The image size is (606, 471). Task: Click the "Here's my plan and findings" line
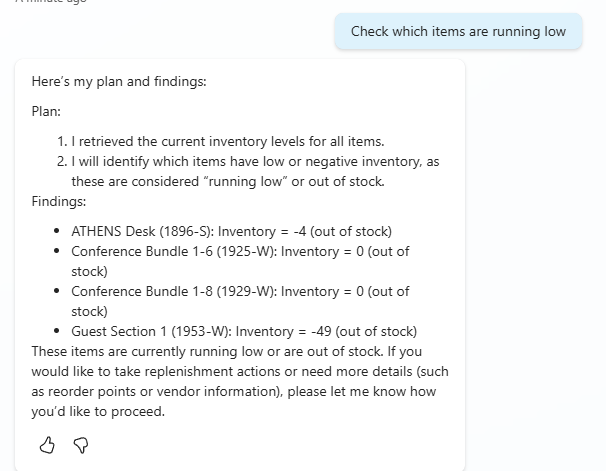point(119,81)
